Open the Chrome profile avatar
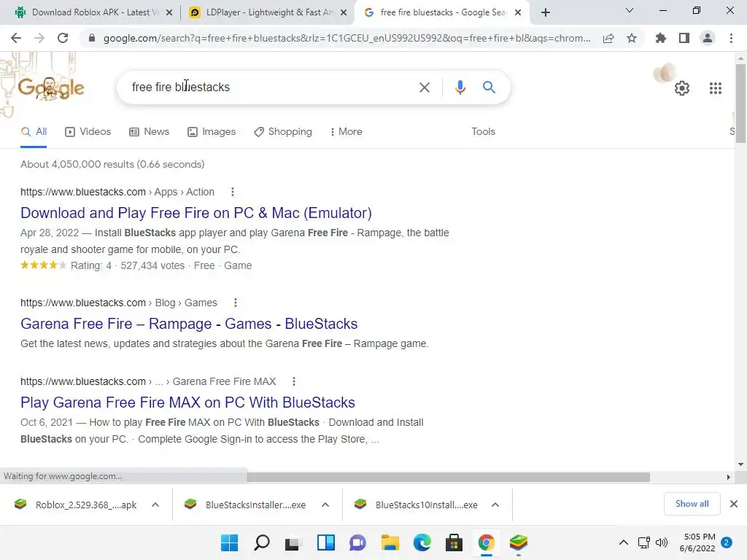 pyautogui.click(x=708, y=38)
